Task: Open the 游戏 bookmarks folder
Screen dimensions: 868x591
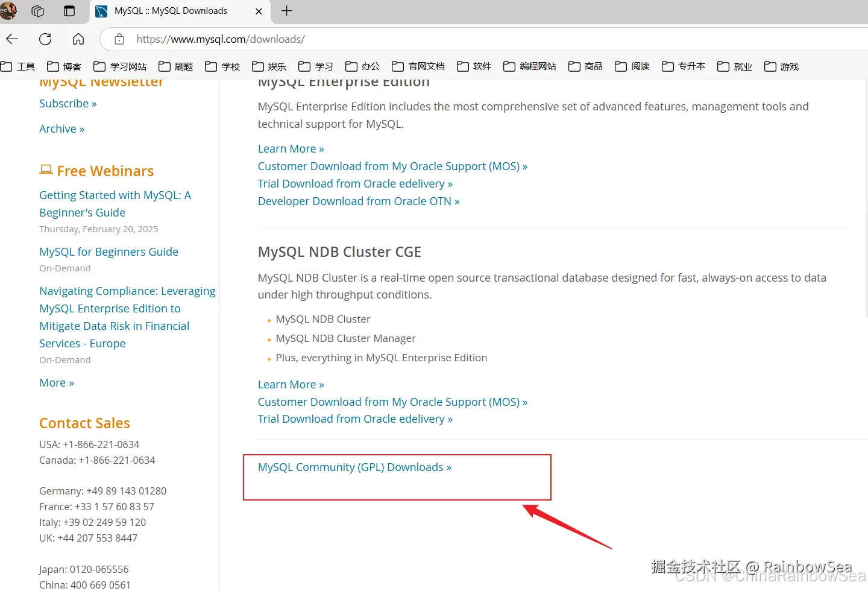Action: [782, 66]
